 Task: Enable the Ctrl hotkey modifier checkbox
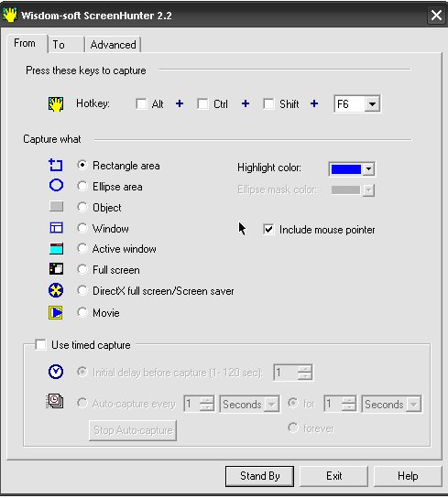click(x=202, y=103)
